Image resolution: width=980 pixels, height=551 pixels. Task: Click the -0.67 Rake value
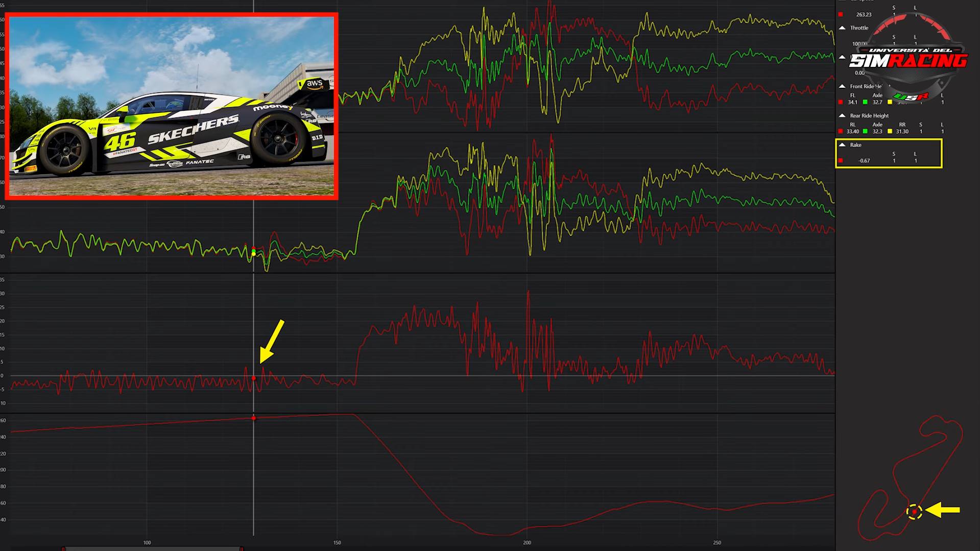tap(864, 160)
